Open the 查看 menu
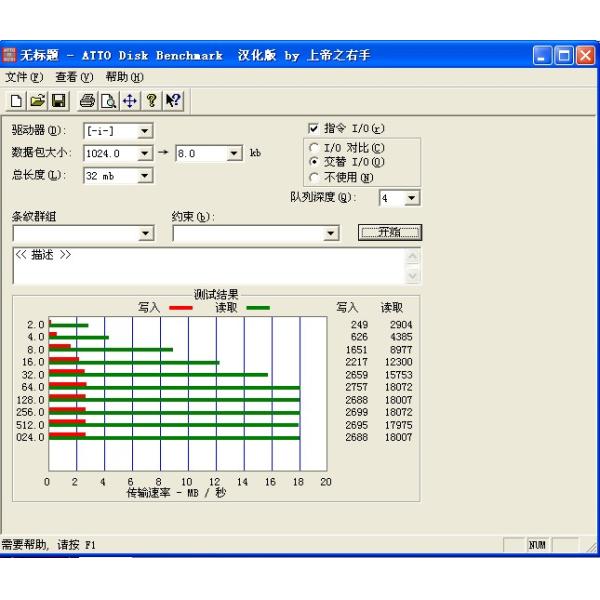Viewport: 600px width, 600px height. tap(74, 76)
